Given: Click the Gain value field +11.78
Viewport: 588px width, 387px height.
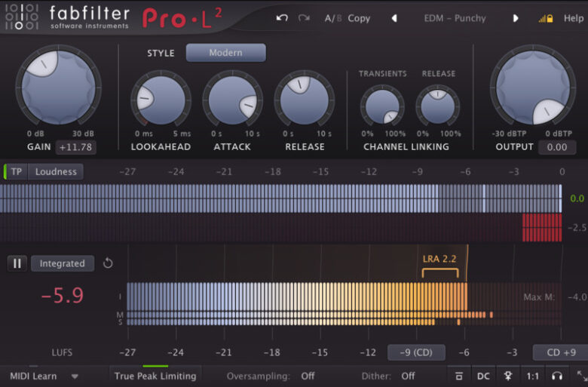Looking at the screenshot, I should point(75,147).
